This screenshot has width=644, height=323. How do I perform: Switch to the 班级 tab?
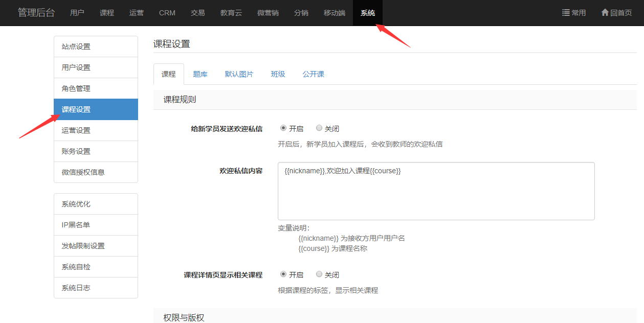278,74
